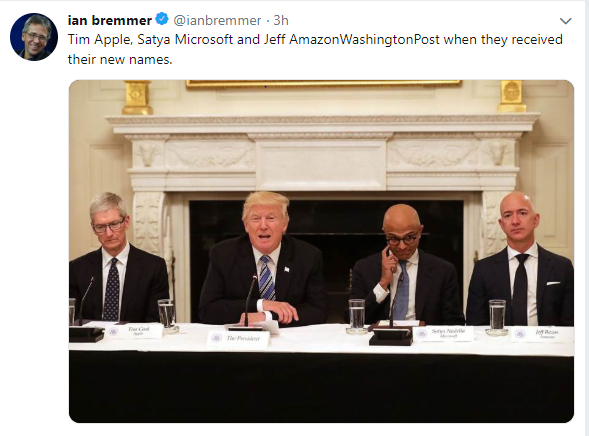Click the Jeff Bezos Amazon name placard
The height and width of the screenshot is (436, 589).
coord(542,334)
